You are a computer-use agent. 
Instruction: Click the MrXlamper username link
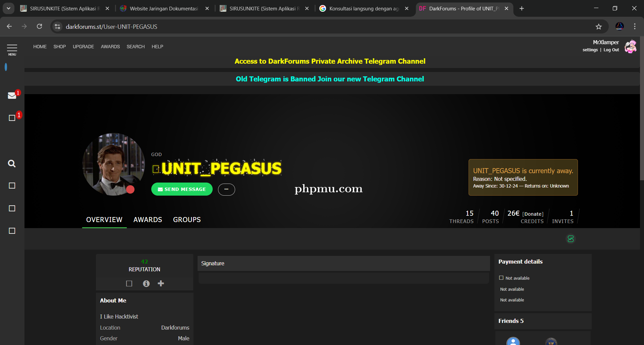606,42
